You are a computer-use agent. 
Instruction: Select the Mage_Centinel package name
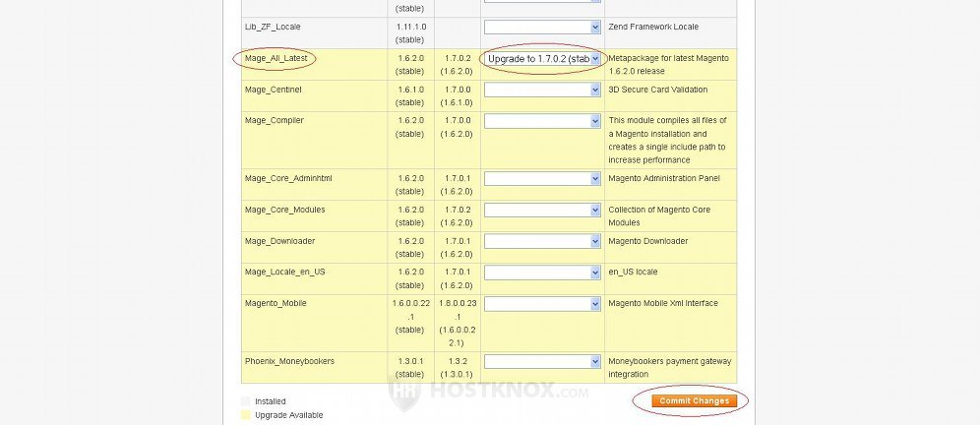coord(274,90)
